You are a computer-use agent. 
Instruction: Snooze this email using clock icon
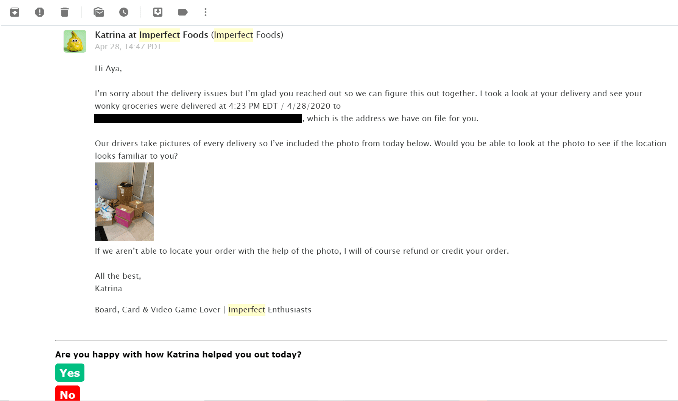point(124,12)
